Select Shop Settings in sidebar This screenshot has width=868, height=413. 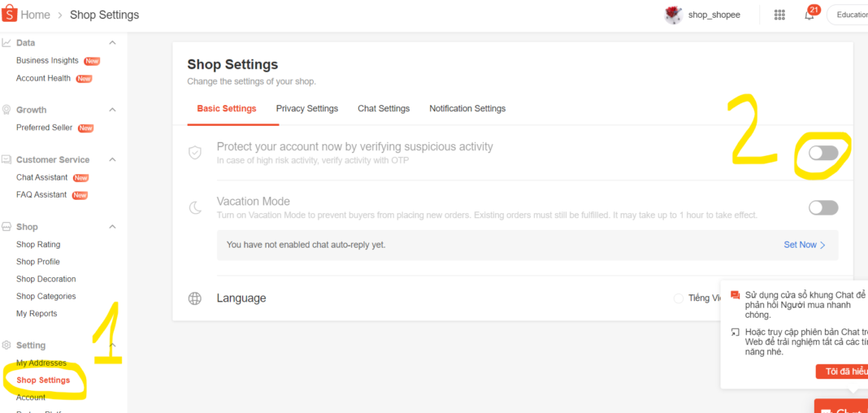tap(43, 380)
